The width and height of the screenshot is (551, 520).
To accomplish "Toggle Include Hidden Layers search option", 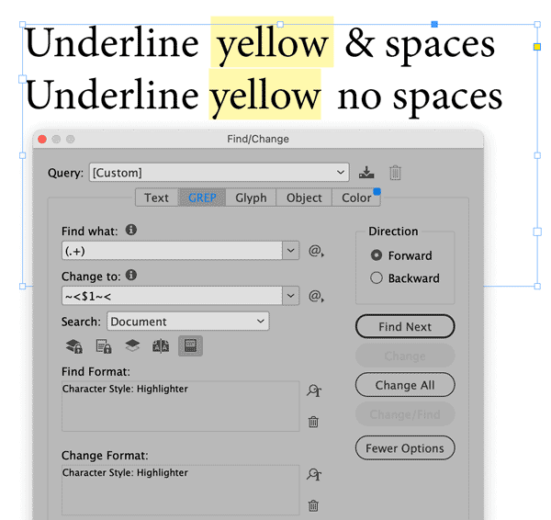I will (x=132, y=346).
